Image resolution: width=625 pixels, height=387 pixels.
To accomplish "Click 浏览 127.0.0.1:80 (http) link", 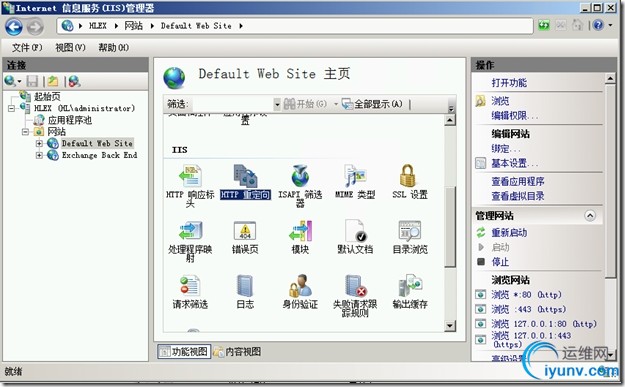I will (544, 324).
